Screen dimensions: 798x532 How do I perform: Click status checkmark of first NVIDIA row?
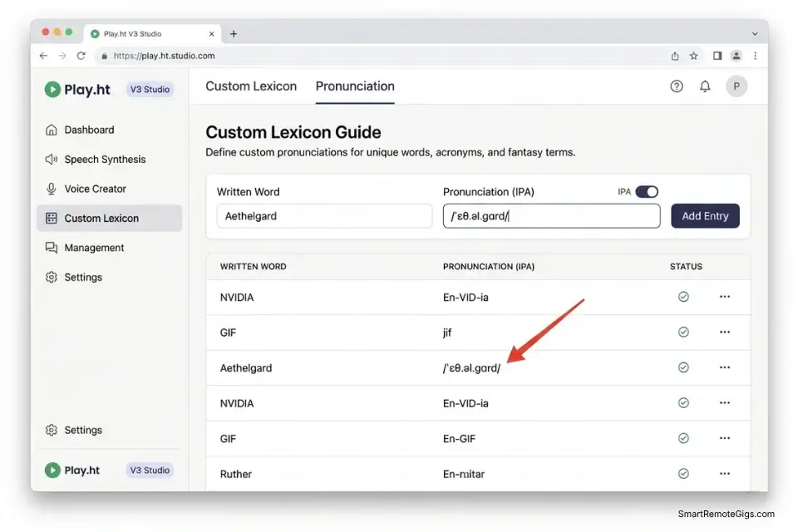(683, 297)
